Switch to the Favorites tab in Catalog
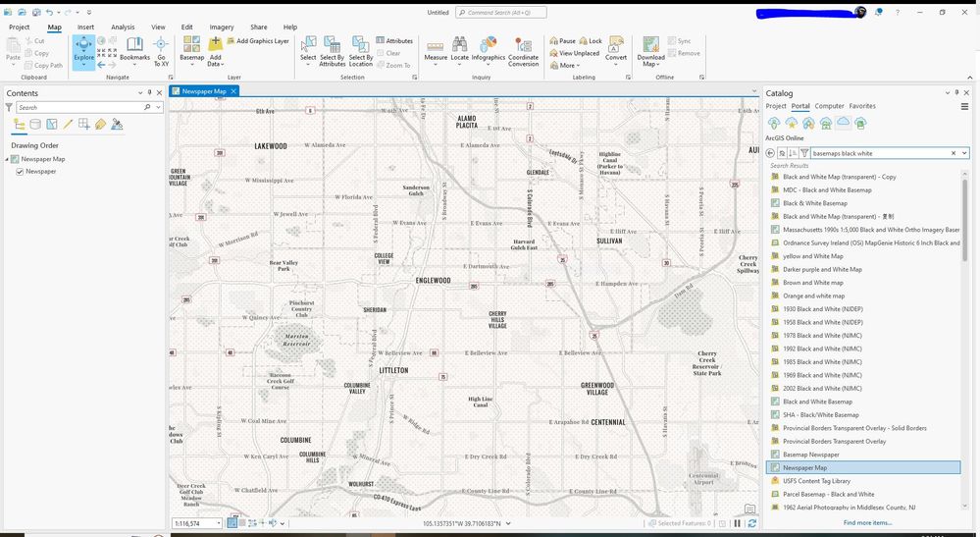 (x=862, y=106)
